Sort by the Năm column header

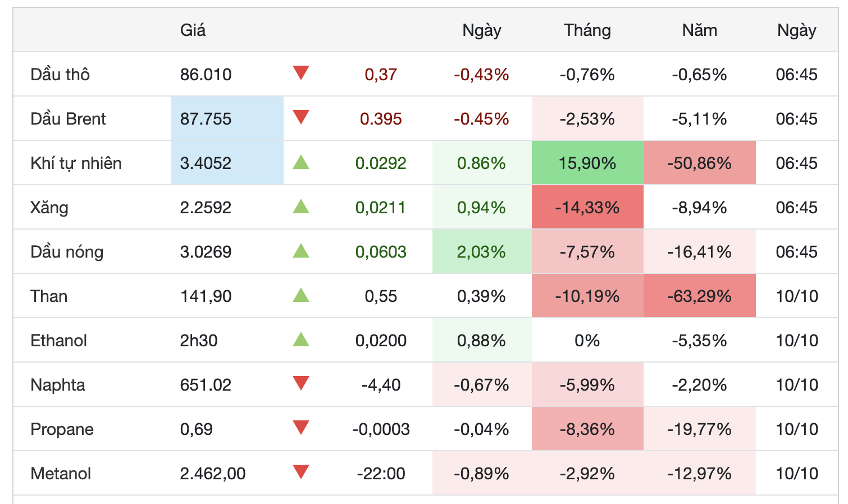pyautogui.click(x=699, y=30)
